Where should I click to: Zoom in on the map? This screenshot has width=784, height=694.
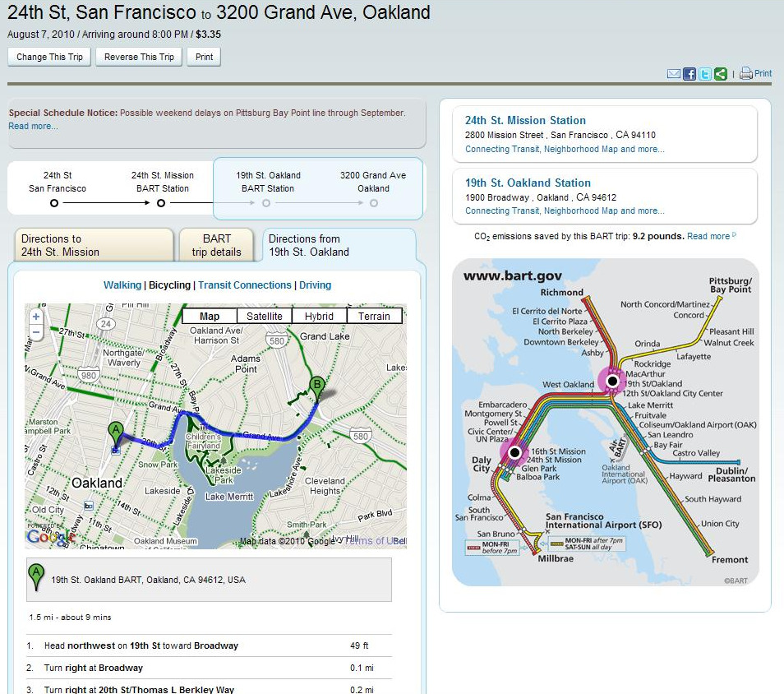coord(36,317)
